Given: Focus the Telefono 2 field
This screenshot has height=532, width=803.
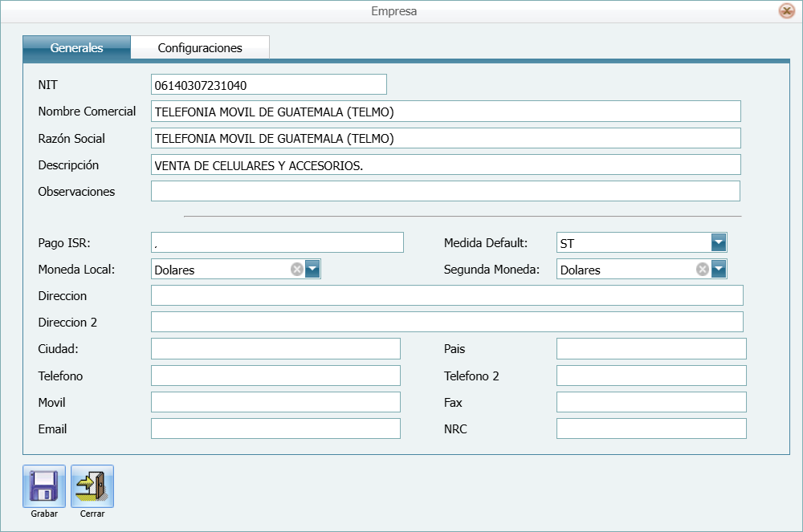Looking at the screenshot, I should [651, 376].
